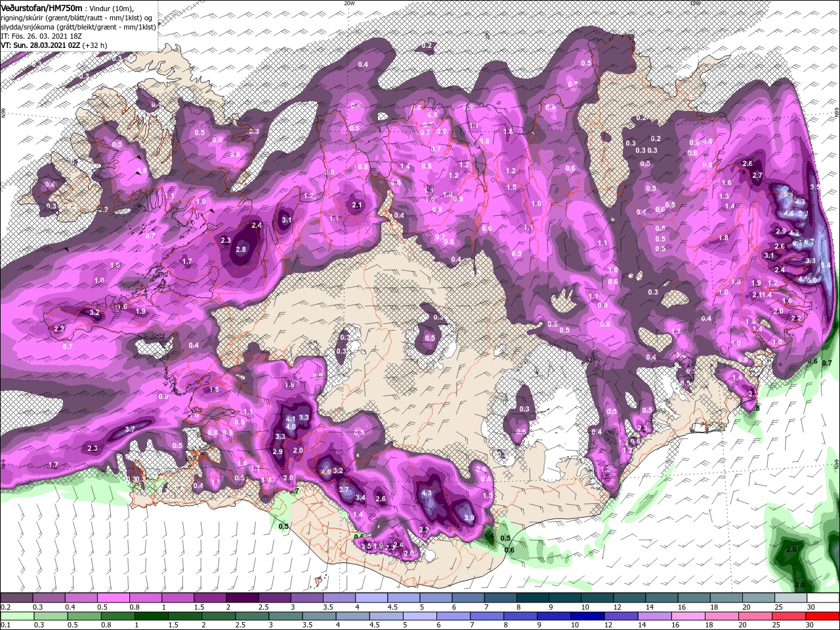This screenshot has height=630, width=840.
Task: Click the '0.2' label in the upper legend row
Action: pyautogui.click(x=5, y=607)
